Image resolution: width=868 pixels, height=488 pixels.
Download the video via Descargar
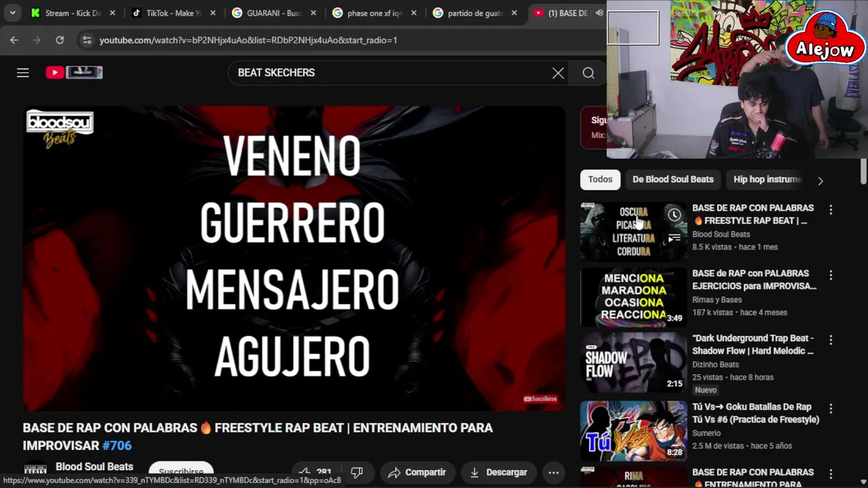[x=498, y=472]
